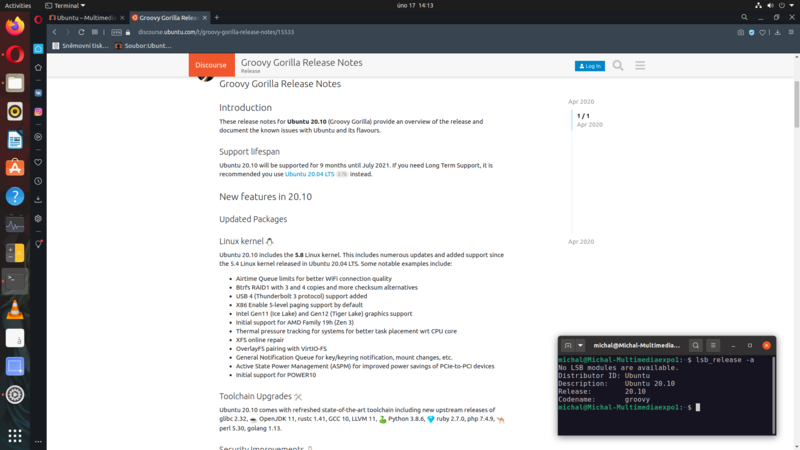
Task: Open Opera Speed Dial start page
Action: 95,32
